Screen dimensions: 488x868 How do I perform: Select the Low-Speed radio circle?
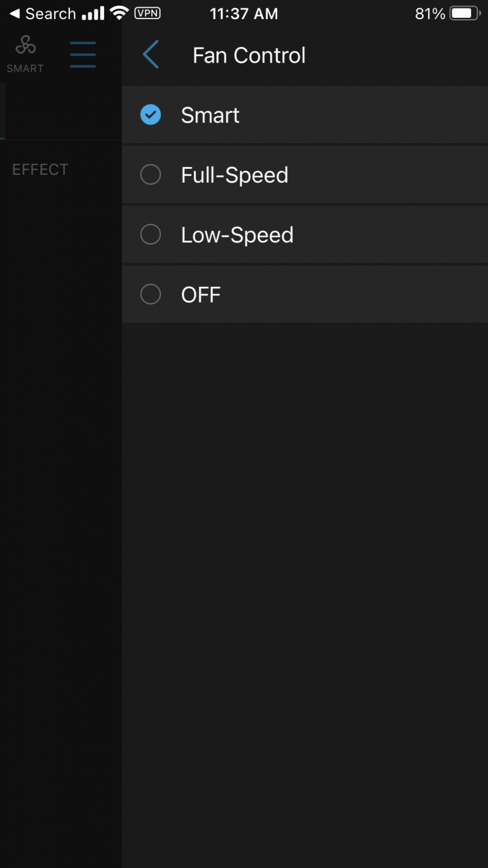pos(151,235)
